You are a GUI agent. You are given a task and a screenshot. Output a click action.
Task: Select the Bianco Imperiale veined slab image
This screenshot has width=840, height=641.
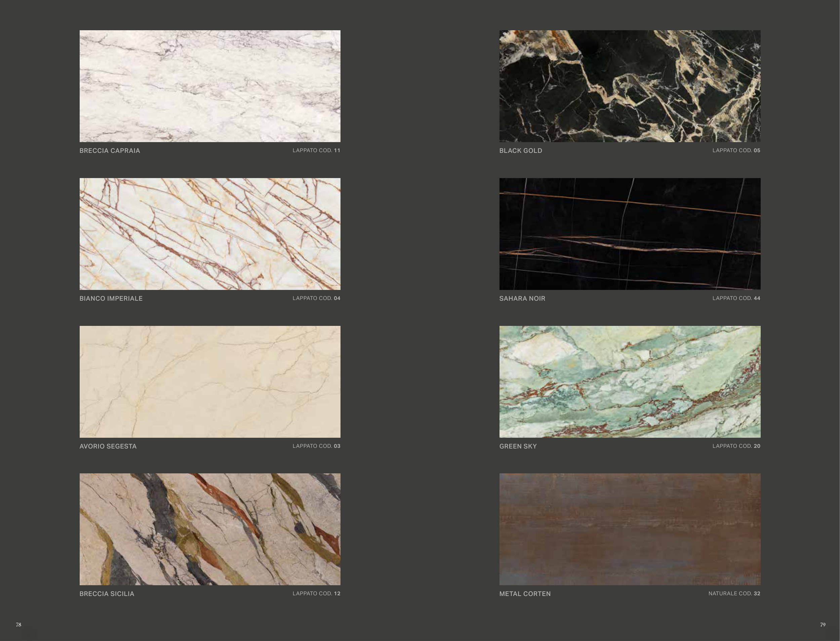(x=210, y=233)
